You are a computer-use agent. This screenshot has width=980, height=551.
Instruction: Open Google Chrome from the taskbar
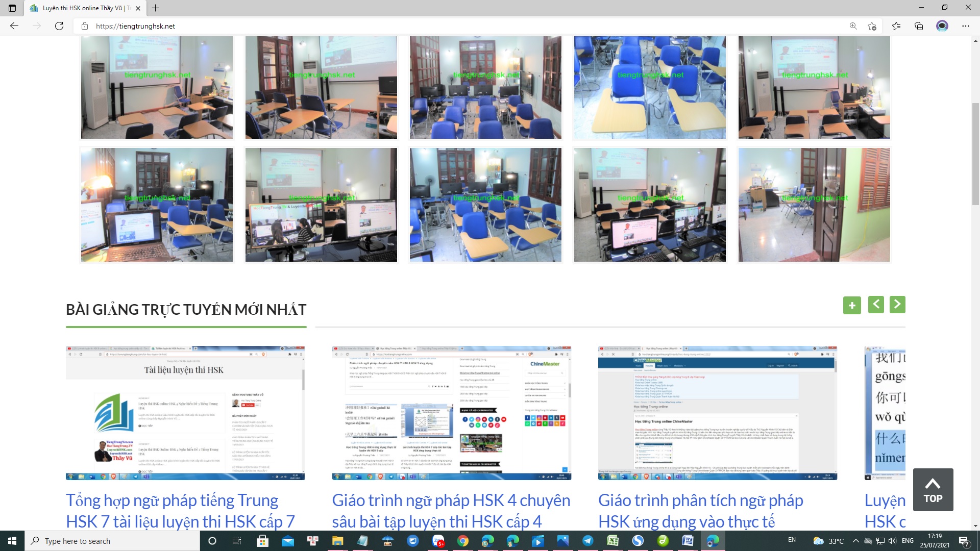tap(463, 541)
